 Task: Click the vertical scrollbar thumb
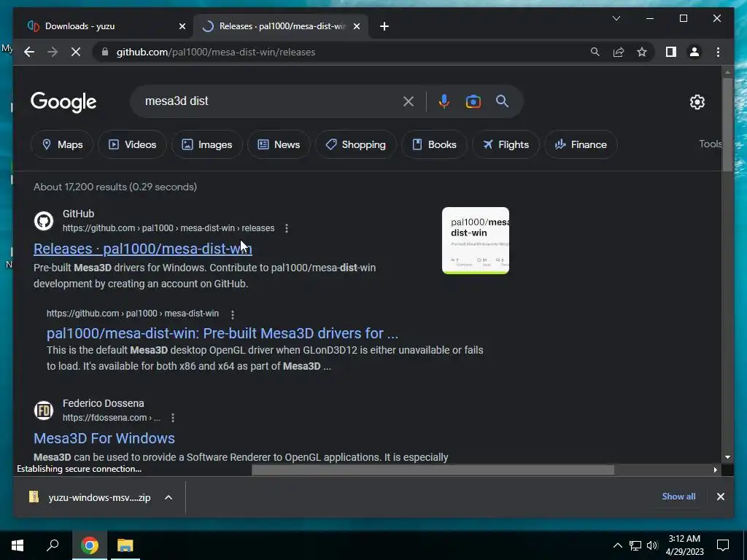coord(727,124)
